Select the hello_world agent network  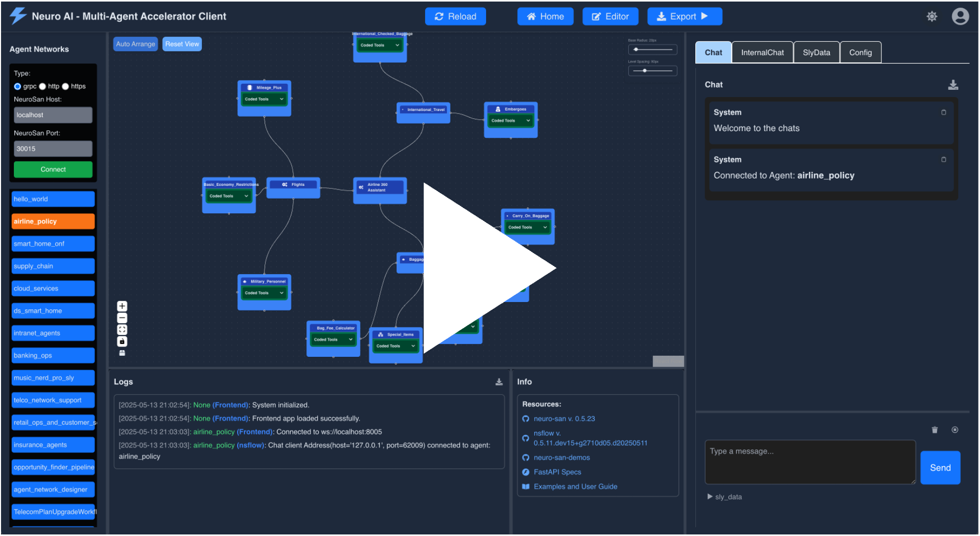[53, 199]
